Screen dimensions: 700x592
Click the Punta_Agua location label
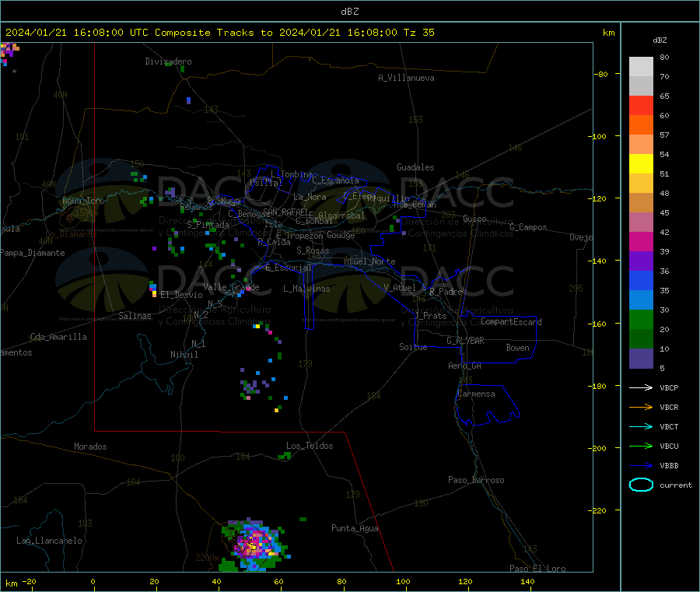pos(355,528)
